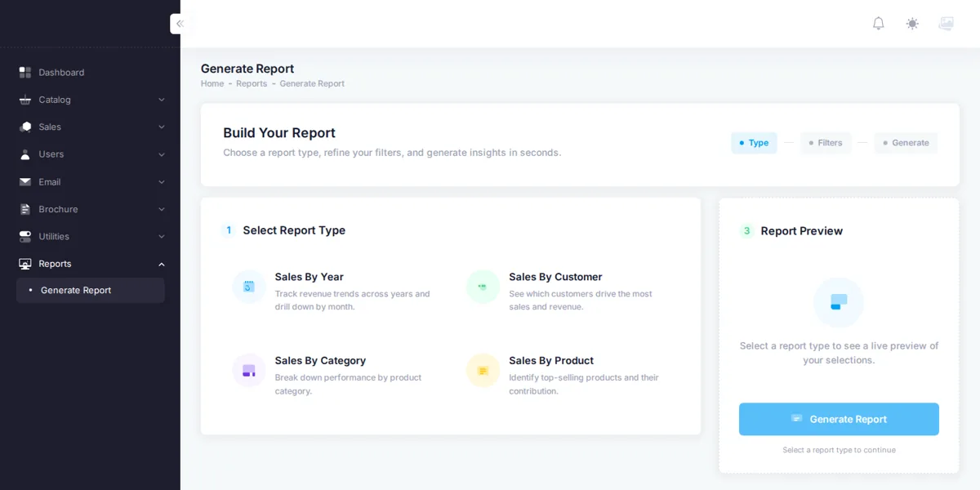Image resolution: width=980 pixels, height=490 pixels.
Task: Select the Sales By Customer green icon
Action: pos(483,287)
